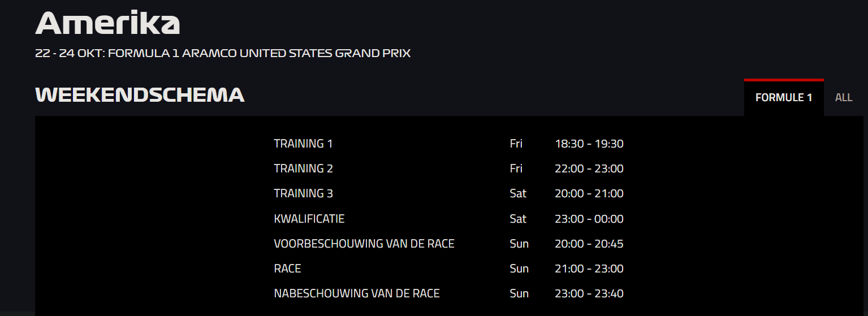Select the TRAINING 2 session entry
Image resolution: width=868 pixels, height=316 pixels.
coord(448,168)
